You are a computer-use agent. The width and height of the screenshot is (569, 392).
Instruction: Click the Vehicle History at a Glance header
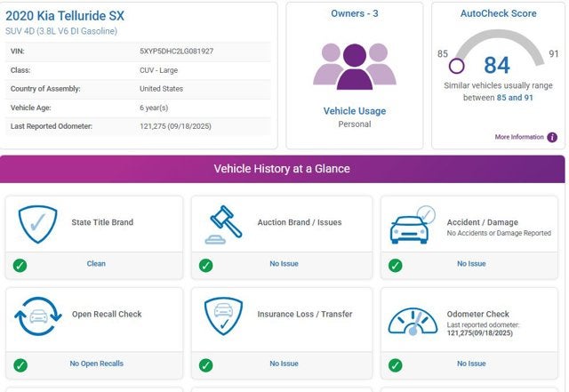(x=282, y=169)
